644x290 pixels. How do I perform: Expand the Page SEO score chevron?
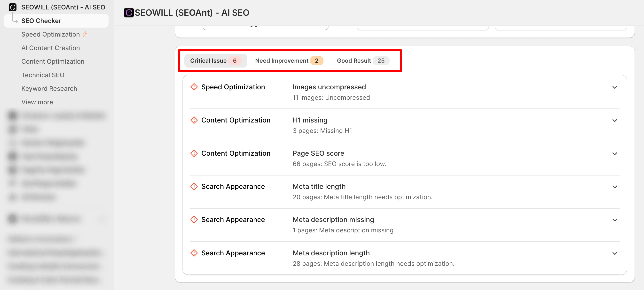(615, 154)
